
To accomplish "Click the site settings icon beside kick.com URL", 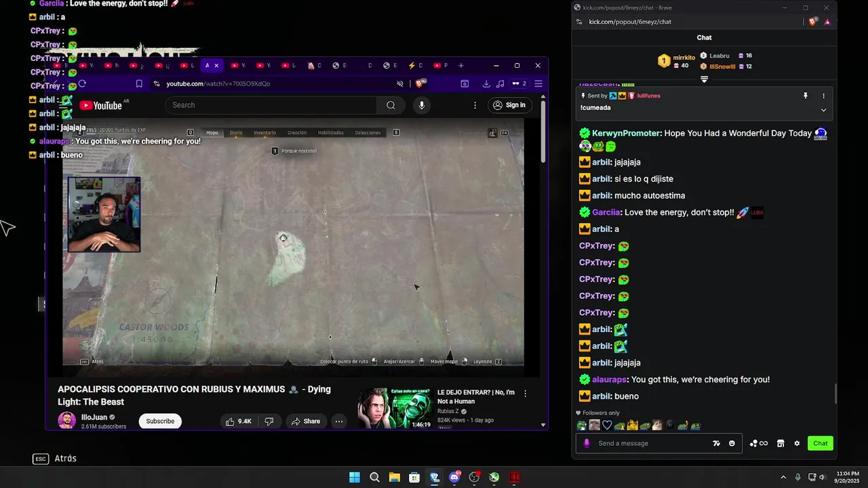I will [579, 22].
